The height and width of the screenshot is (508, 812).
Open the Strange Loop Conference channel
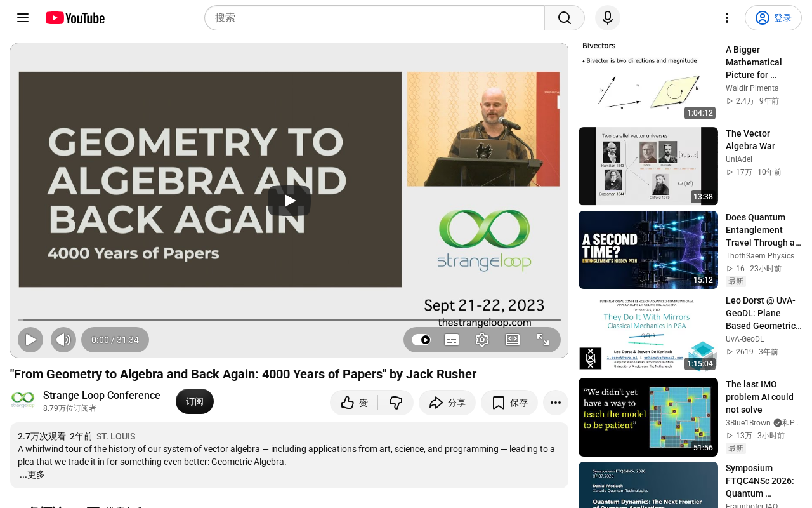point(101,395)
